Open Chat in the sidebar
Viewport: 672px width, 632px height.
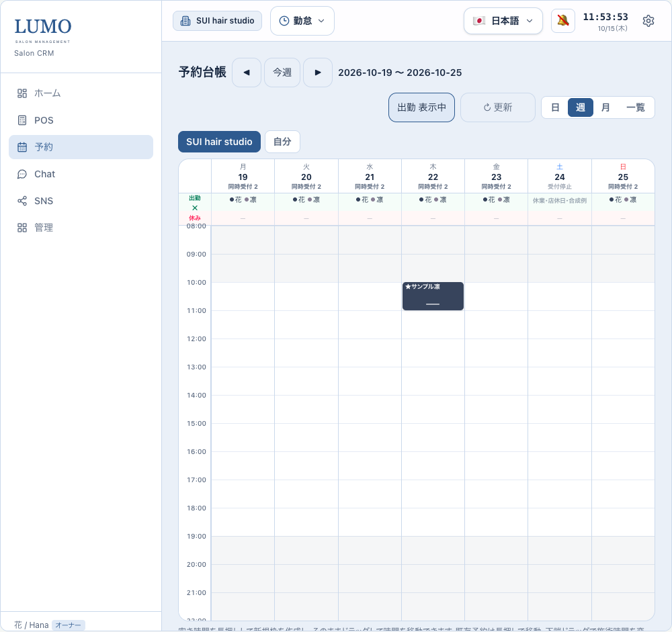click(81, 174)
